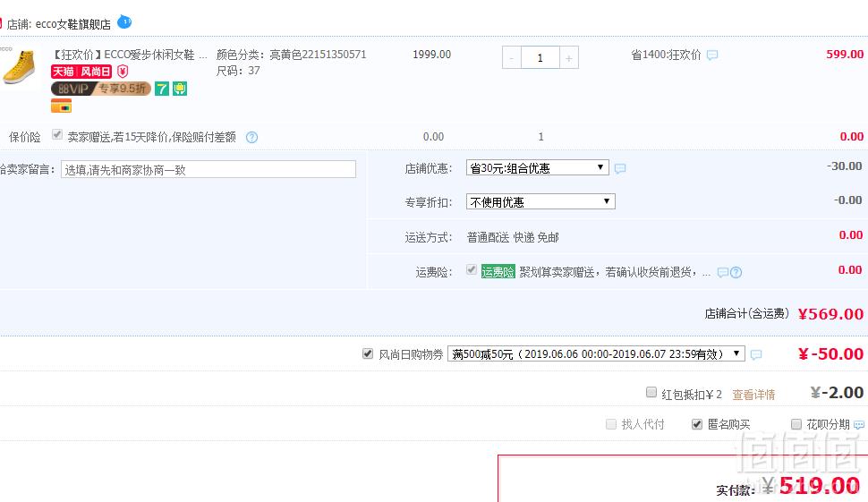Viewport: 868px width, 502px height.
Task: Click the 88VIP 专享9.5折 badge
Action: tap(101, 89)
